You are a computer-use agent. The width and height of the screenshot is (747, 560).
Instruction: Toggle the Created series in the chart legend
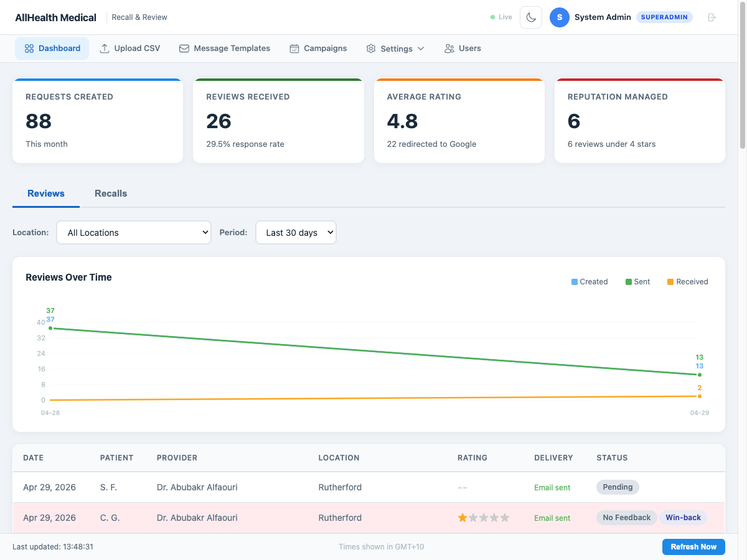pos(589,281)
